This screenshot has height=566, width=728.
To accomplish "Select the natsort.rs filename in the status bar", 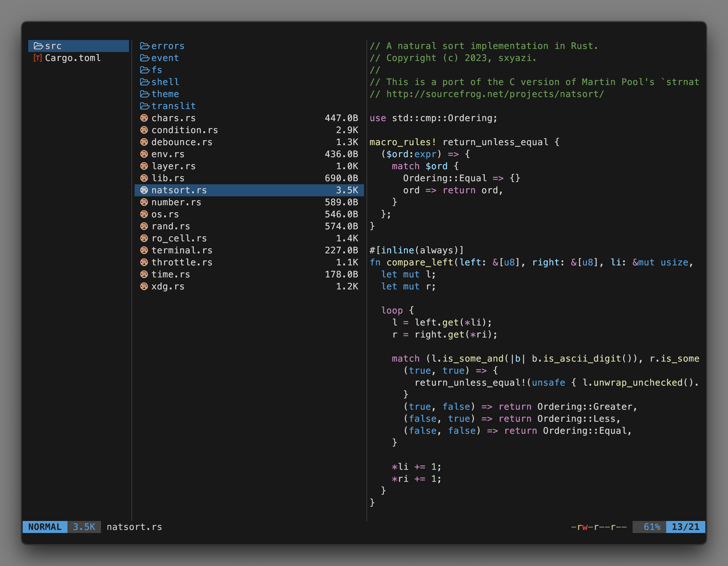I will [134, 527].
